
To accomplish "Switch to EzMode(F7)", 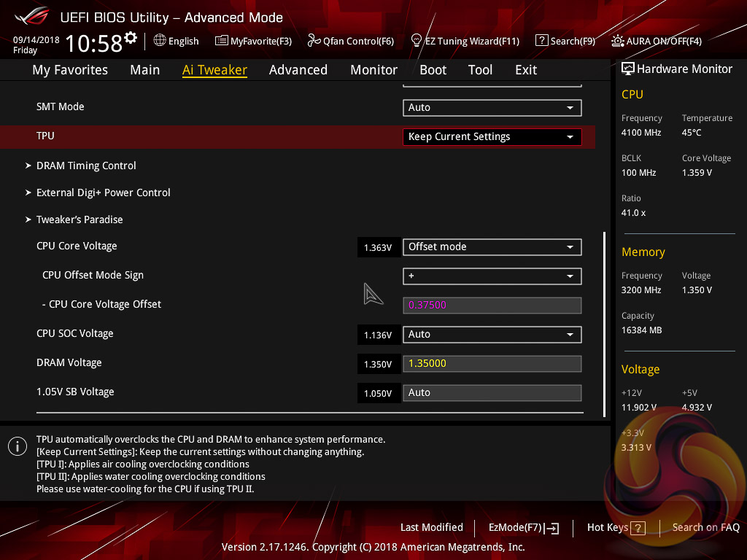I will pyautogui.click(x=524, y=528).
